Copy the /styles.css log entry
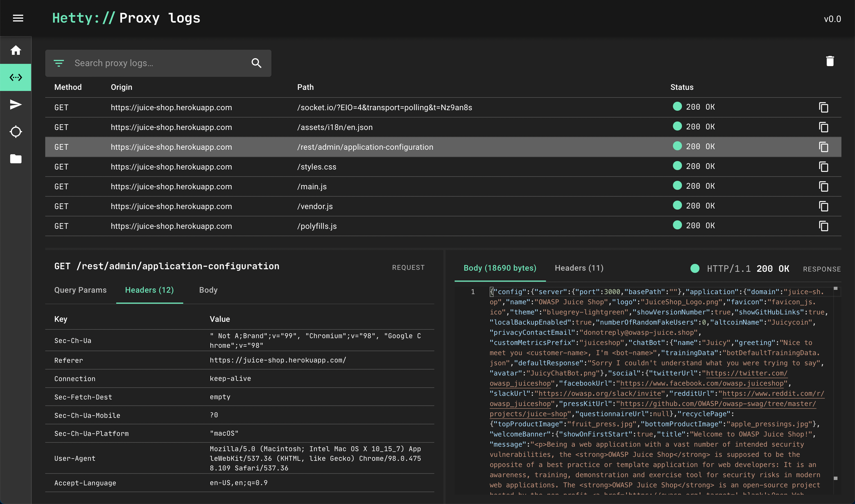This screenshot has width=855, height=504. [823, 167]
